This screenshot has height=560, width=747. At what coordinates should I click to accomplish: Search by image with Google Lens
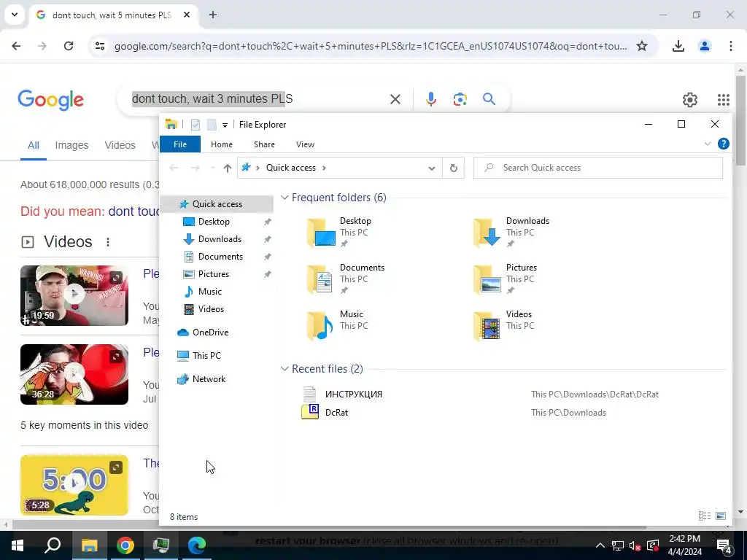pos(460,99)
